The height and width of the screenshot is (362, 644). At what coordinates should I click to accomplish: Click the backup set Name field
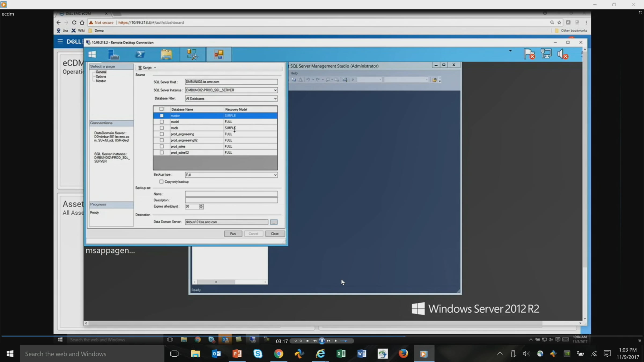click(x=231, y=194)
